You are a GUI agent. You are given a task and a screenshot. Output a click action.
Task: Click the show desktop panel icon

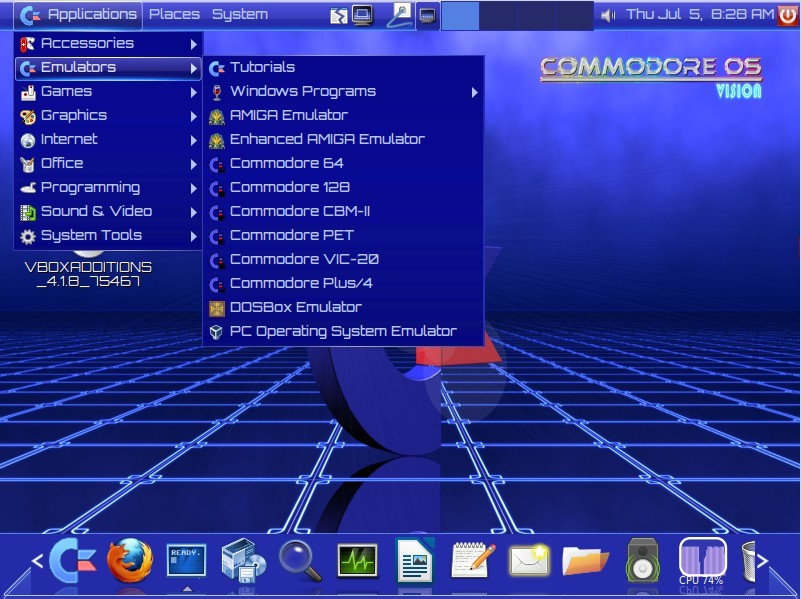[339, 15]
